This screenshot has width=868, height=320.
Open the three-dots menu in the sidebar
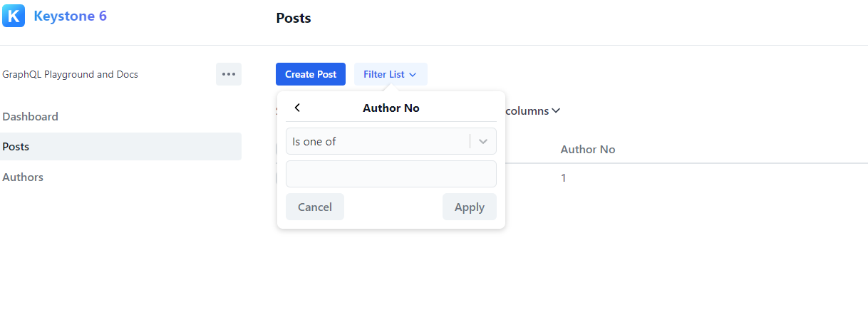(x=228, y=74)
